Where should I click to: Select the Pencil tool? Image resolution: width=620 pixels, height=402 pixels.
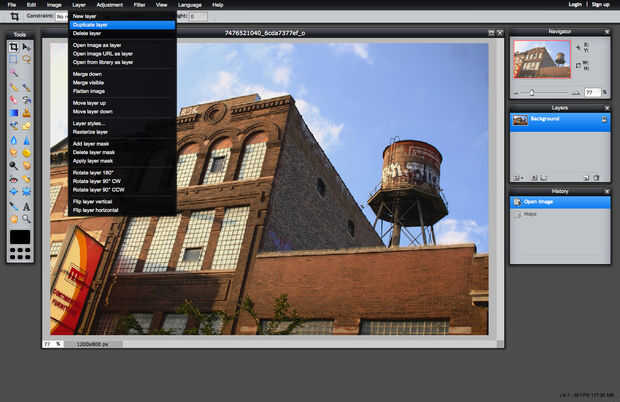click(13, 87)
